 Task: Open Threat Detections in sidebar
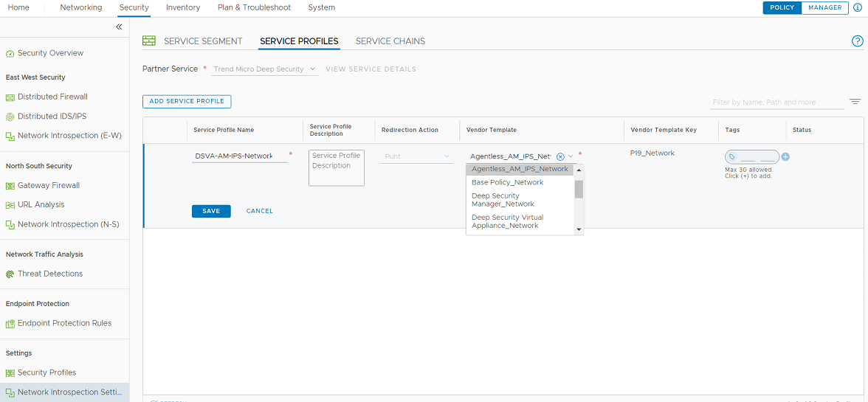49,274
